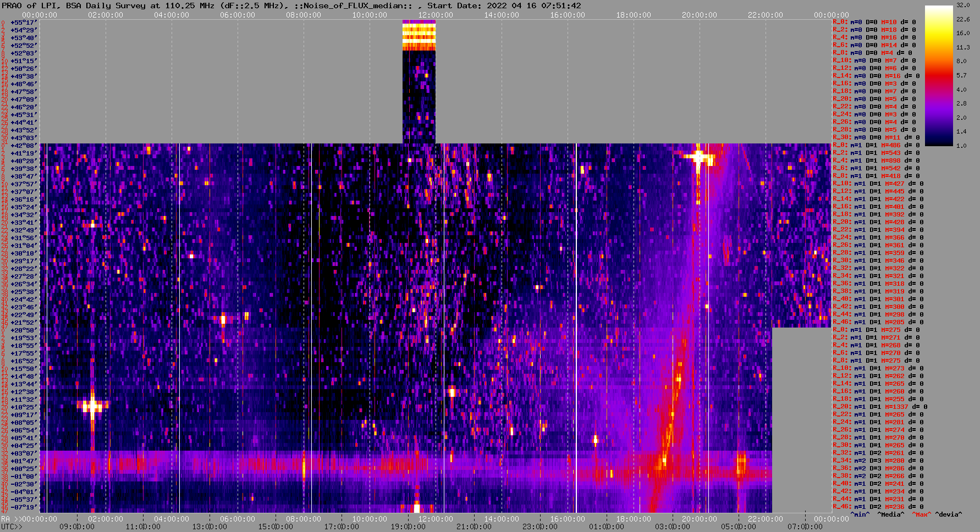Click the 22:00:00 tick on the top axis
The image size is (980, 532).
766,15
